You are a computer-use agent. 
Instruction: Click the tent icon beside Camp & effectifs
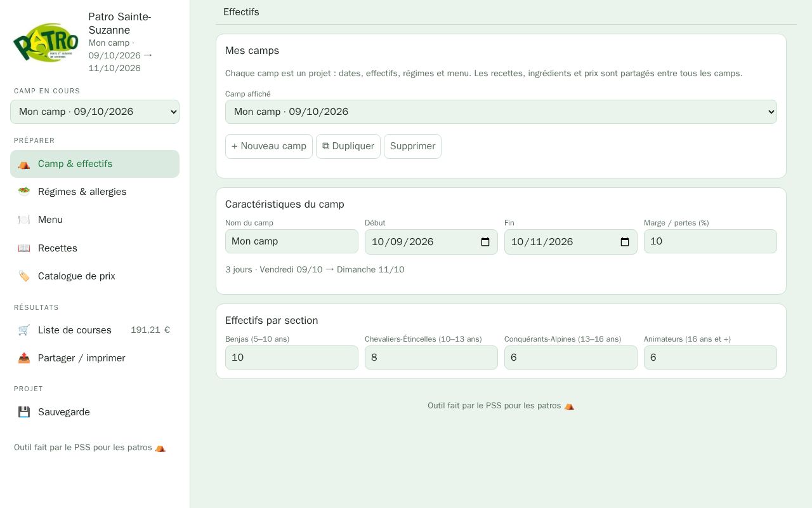tap(24, 164)
